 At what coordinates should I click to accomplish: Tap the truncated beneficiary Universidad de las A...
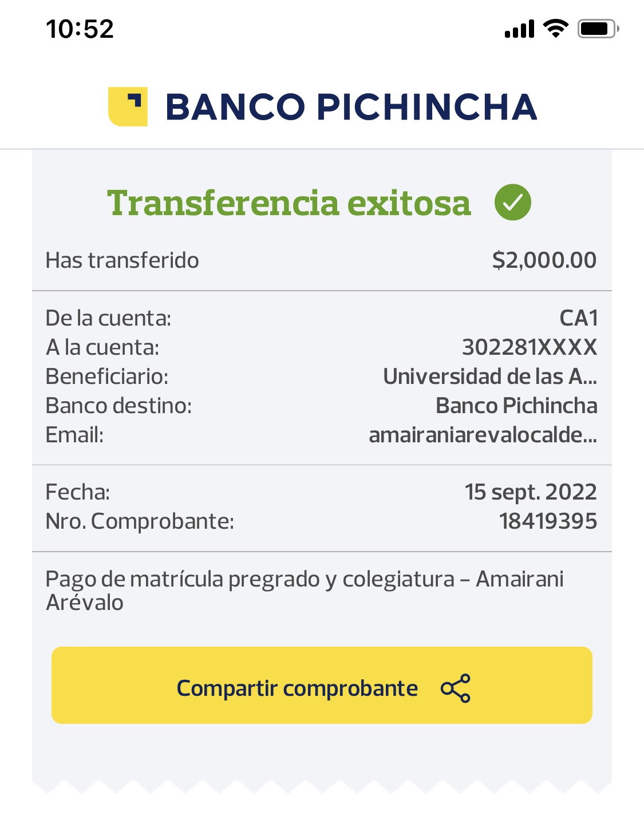pyautogui.click(x=490, y=377)
